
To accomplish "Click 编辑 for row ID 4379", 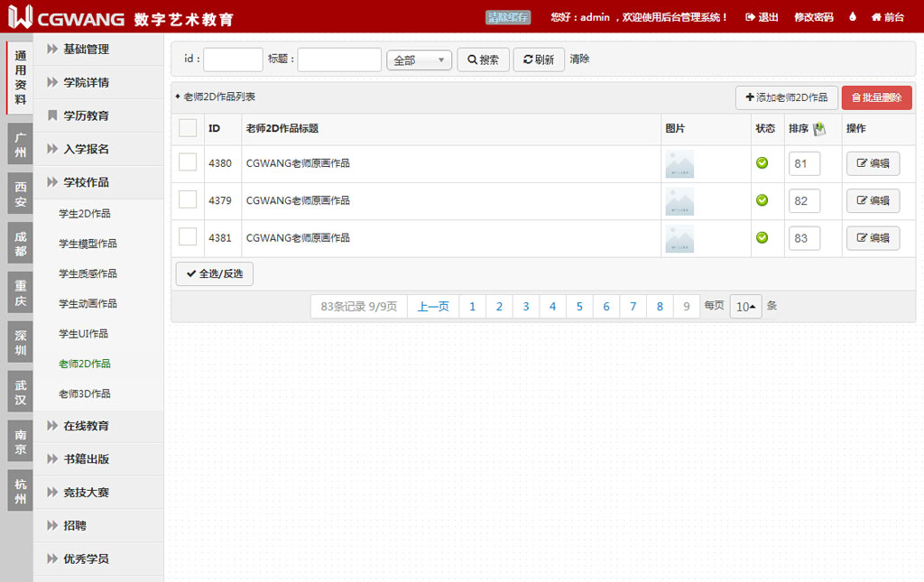I will [x=873, y=201].
